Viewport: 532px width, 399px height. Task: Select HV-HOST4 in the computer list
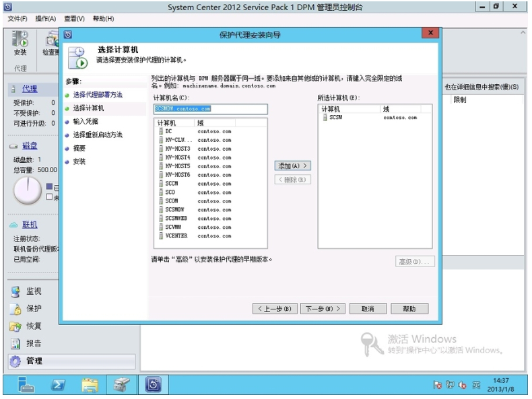click(210, 157)
